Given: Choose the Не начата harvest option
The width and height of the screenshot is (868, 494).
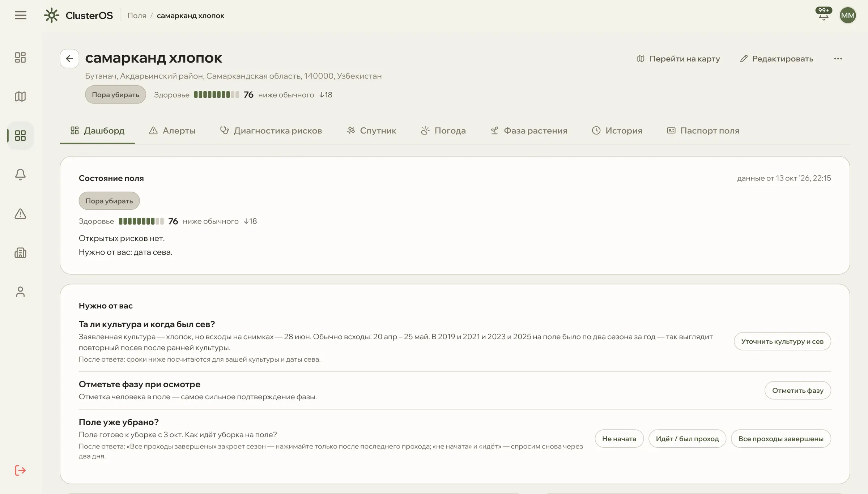Looking at the screenshot, I should coord(619,439).
